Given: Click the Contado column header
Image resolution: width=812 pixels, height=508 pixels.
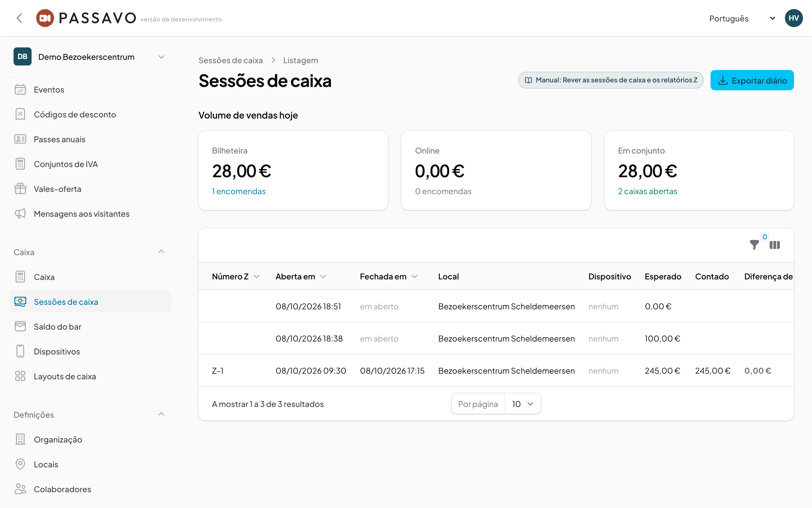Looking at the screenshot, I should click(x=712, y=277).
